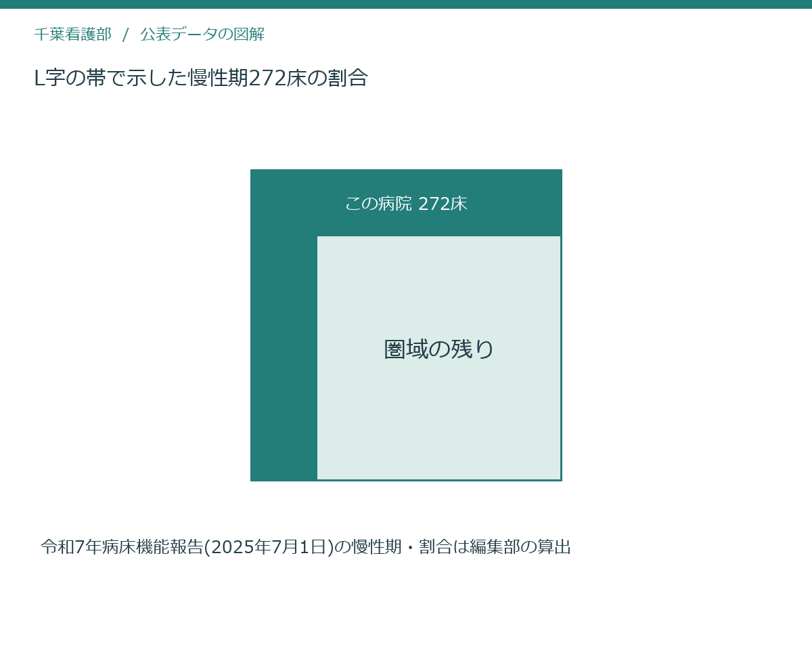Click the footnote starting 令和7年病床機能報告
This screenshot has width=812, height=650.
pos(306,546)
